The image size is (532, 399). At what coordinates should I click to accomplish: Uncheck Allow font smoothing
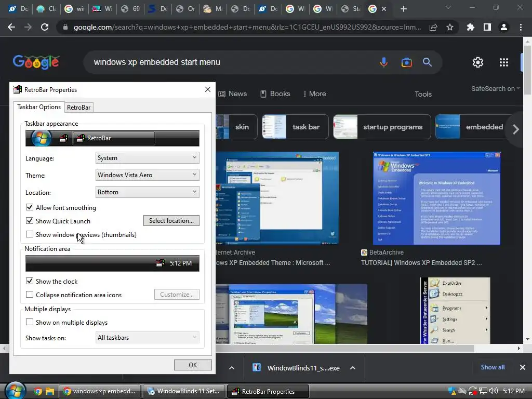(x=30, y=207)
